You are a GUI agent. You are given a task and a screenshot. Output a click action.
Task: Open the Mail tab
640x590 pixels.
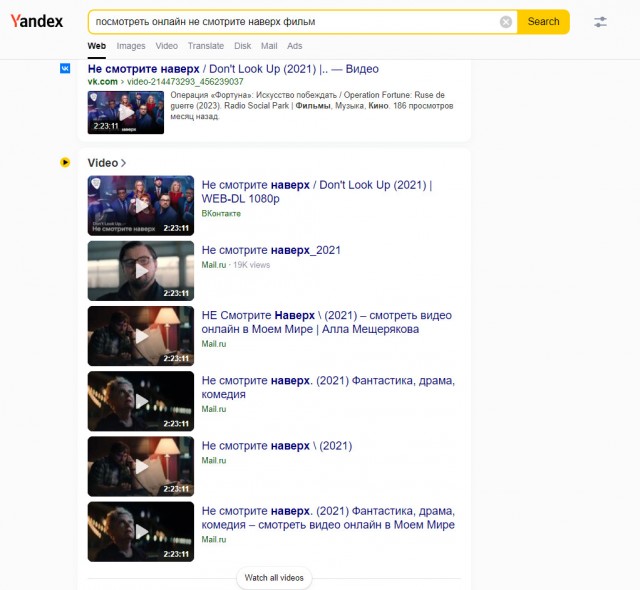tap(269, 46)
